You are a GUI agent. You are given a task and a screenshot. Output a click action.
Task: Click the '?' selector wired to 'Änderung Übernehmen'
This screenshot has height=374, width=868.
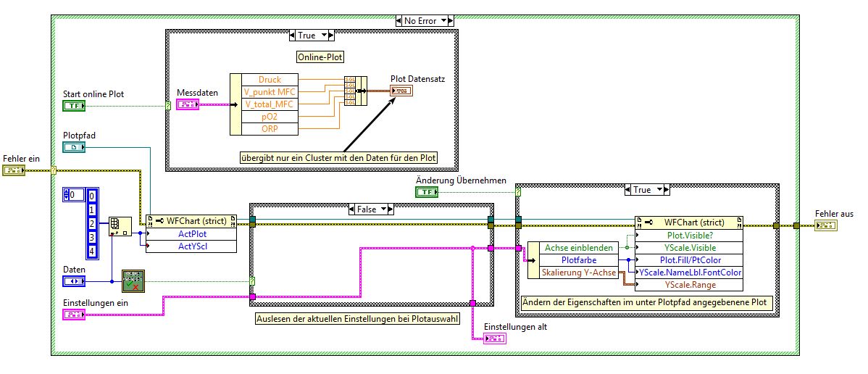(518, 192)
